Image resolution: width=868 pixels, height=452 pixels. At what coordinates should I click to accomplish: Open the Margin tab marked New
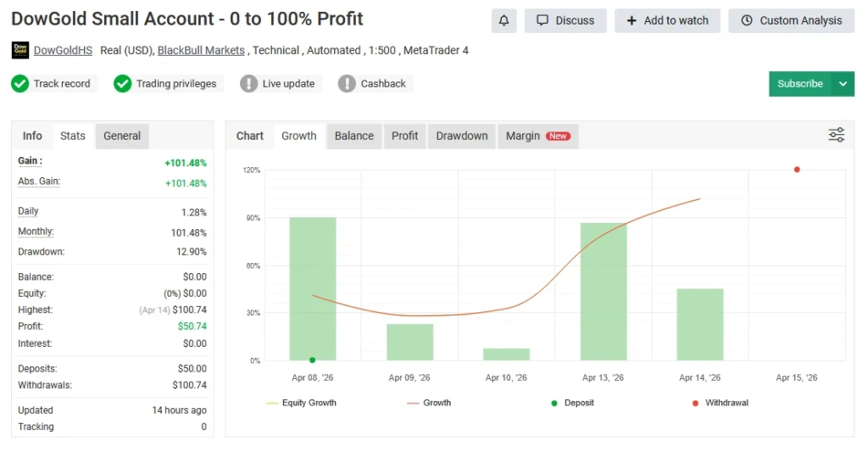538,136
